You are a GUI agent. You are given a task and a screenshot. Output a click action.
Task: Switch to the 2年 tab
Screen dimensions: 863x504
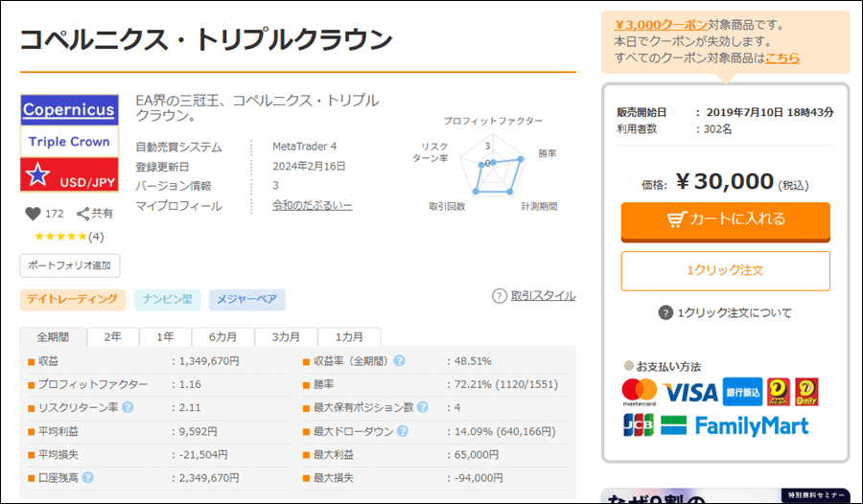(x=113, y=337)
